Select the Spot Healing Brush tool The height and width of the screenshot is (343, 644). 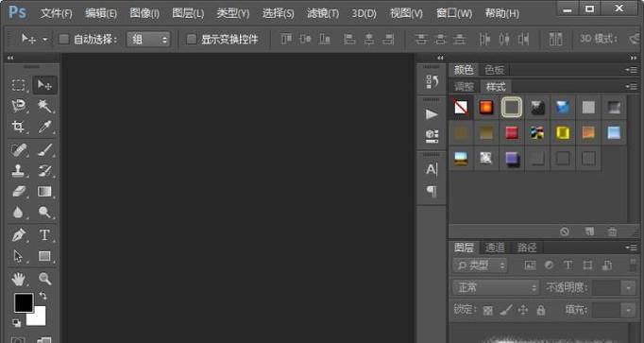pyautogui.click(x=19, y=150)
